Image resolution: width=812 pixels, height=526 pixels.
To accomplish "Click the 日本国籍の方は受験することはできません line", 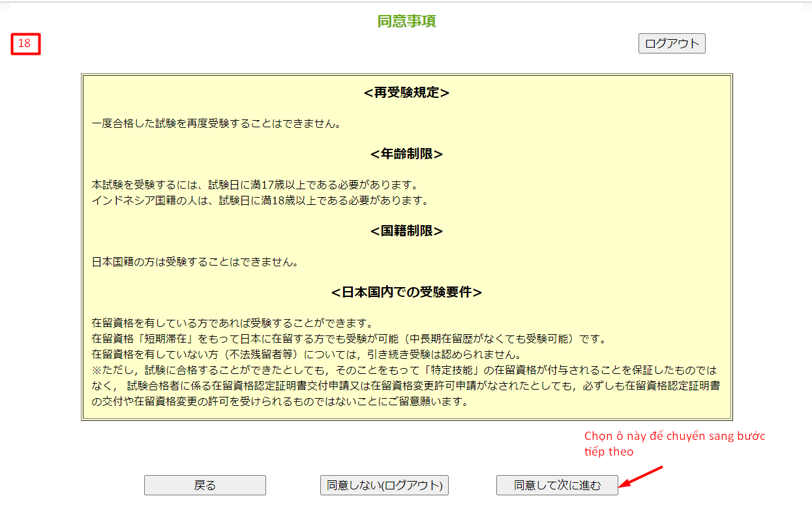I will [195, 262].
